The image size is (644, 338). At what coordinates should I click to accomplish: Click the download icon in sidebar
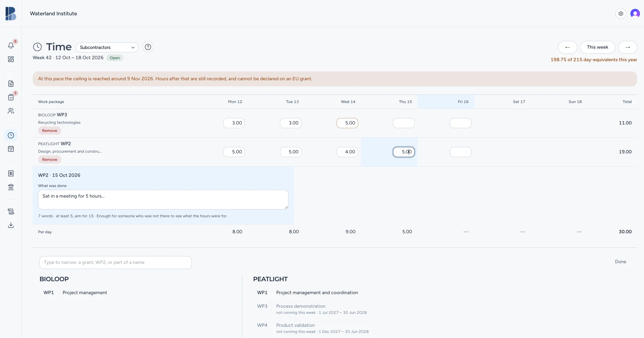click(x=11, y=225)
